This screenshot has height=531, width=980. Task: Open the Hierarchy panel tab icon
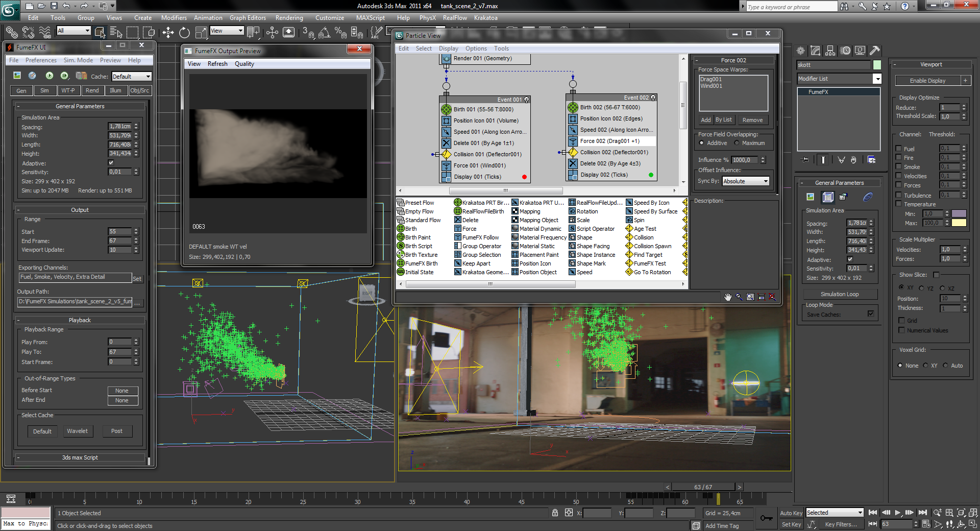click(830, 51)
